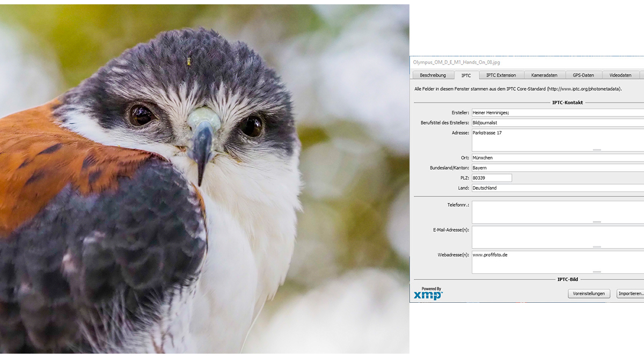Image resolution: width=644 pixels, height=358 pixels.
Task: Click the IPTC-Bild section heading
Action: 567,279
